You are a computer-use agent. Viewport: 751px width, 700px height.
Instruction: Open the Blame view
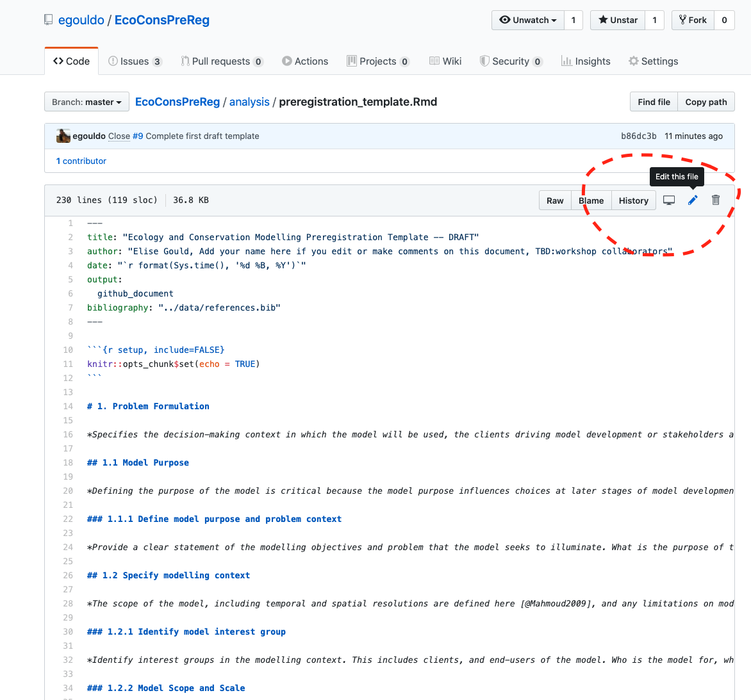591,200
